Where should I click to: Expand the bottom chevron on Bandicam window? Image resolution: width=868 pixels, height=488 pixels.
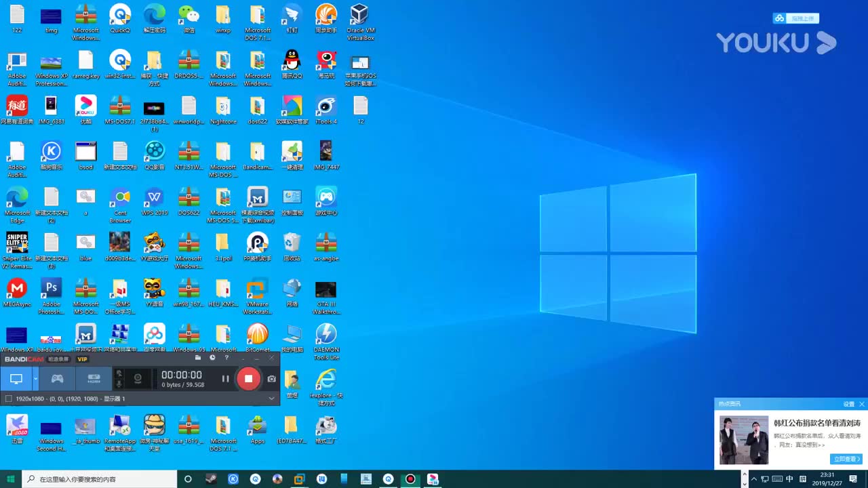click(x=270, y=397)
